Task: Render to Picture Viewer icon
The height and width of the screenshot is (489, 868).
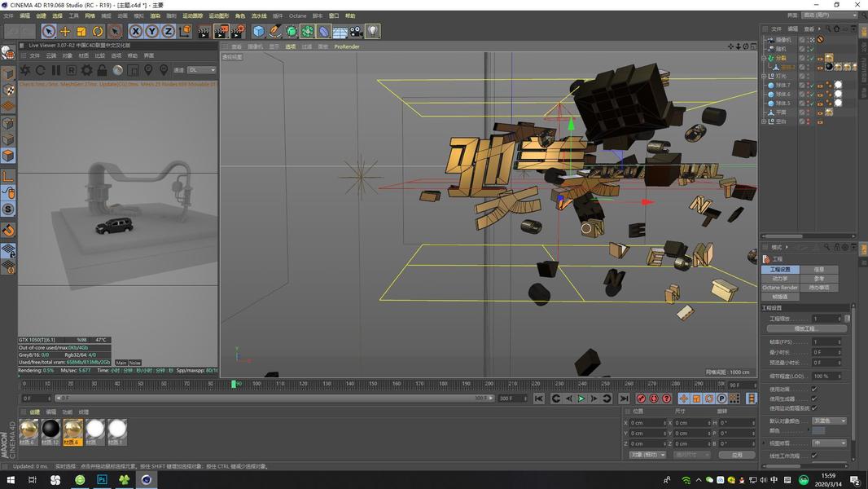Action: [221, 32]
